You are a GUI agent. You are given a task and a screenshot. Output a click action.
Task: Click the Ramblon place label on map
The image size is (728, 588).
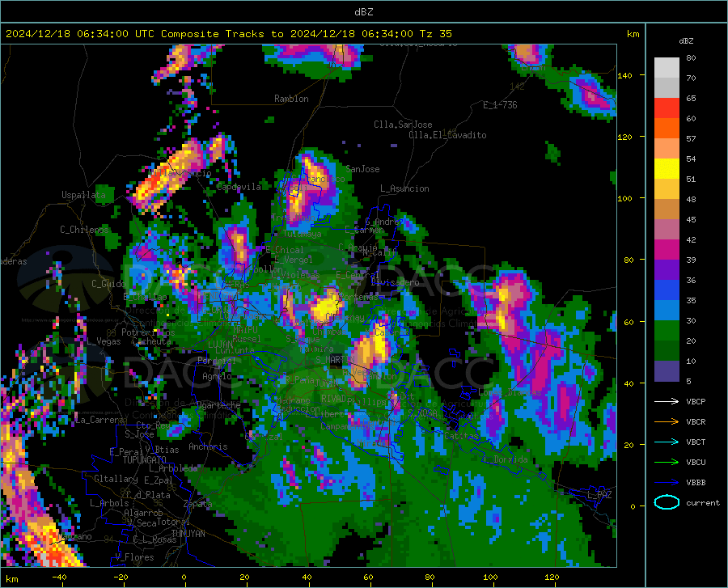291,99
